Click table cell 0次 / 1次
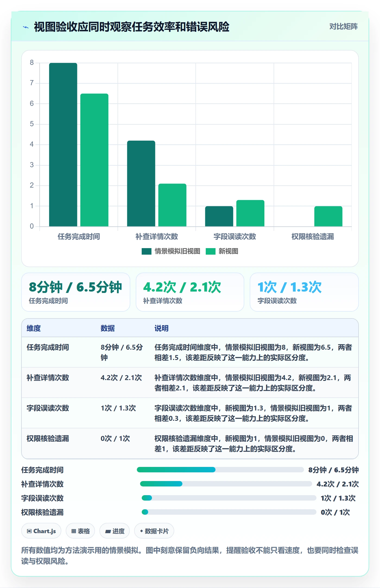Screen dimensions: 380x588 coord(115,438)
